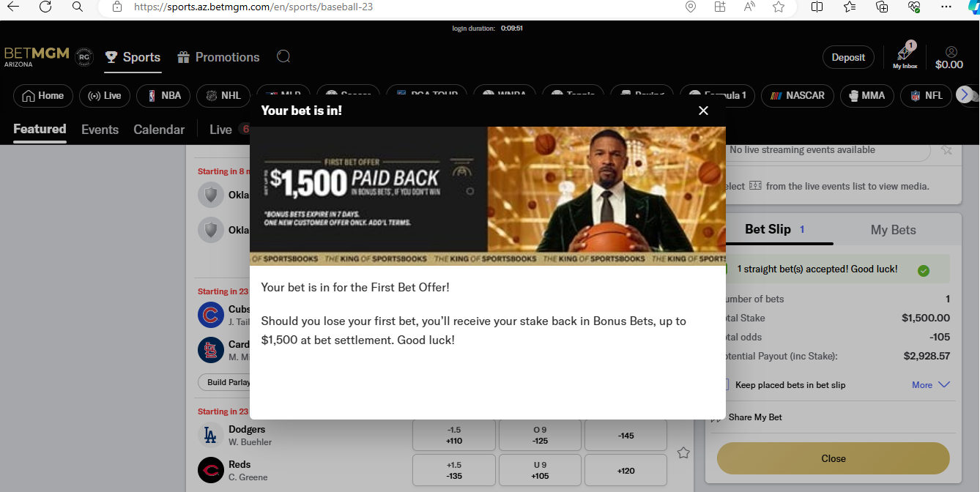Close the 'Your bet is in!' dialog
Viewport: 980px width, 492px height.
pyautogui.click(x=703, y=111)
